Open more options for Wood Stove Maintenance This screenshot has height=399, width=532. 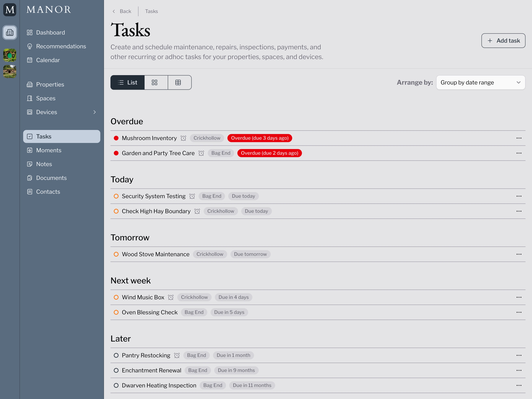click(x=519, y=254)
